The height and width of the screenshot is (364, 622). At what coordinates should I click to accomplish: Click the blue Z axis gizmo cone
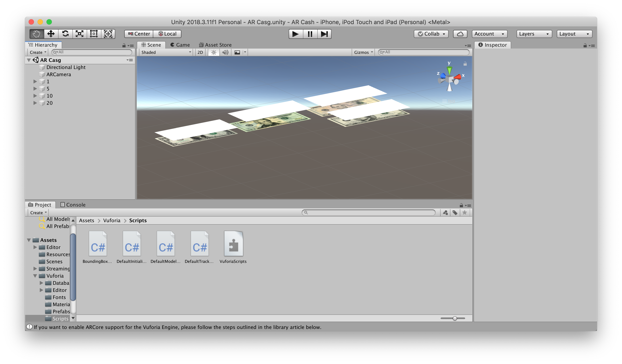pyautogui.click(x=443, y=76)
